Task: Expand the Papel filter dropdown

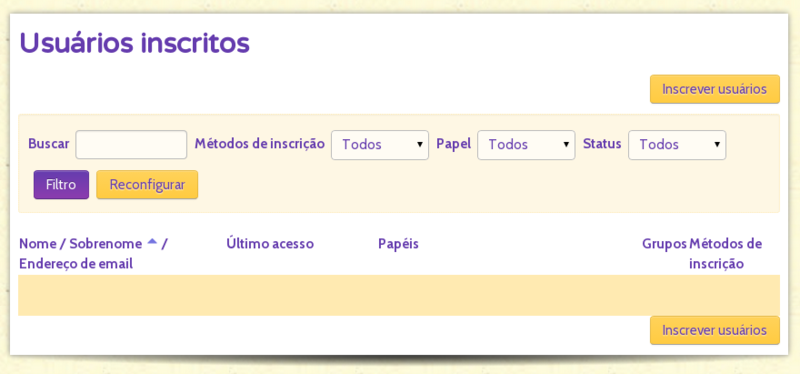Action: click(526, 144)
